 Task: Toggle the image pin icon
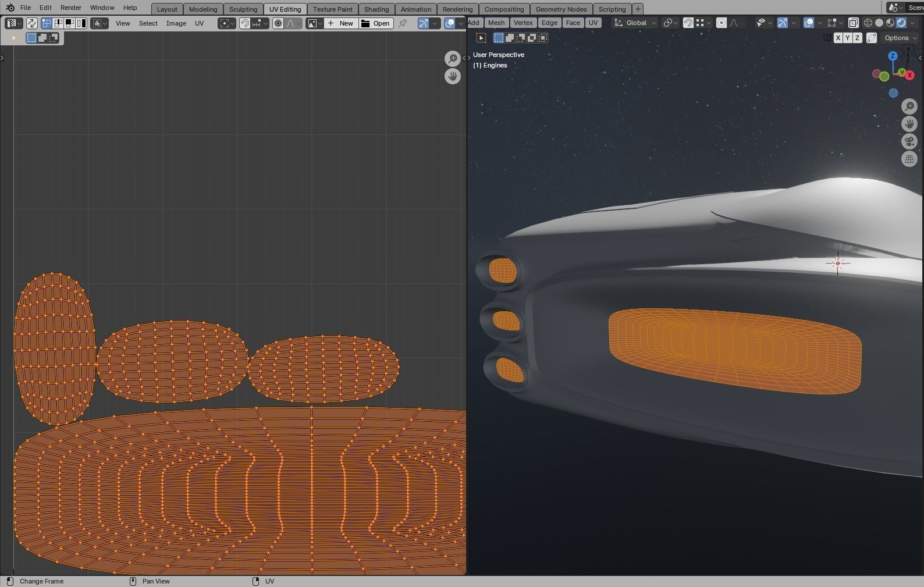[403, 23]
